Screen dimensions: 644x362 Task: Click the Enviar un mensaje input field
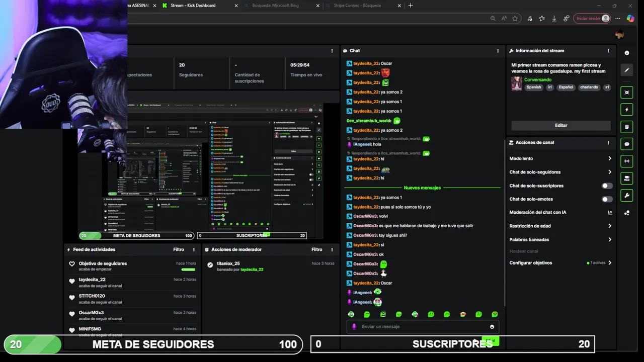[423, 327]
